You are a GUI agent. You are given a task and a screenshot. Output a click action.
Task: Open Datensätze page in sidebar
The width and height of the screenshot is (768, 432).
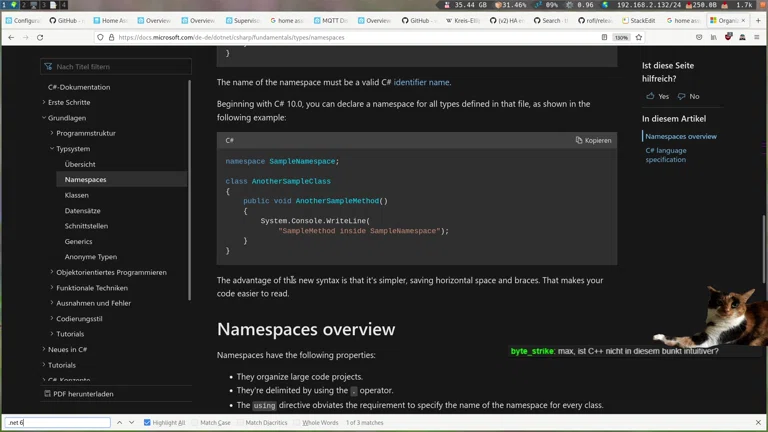pyautogui.click(x=82, y=211)
